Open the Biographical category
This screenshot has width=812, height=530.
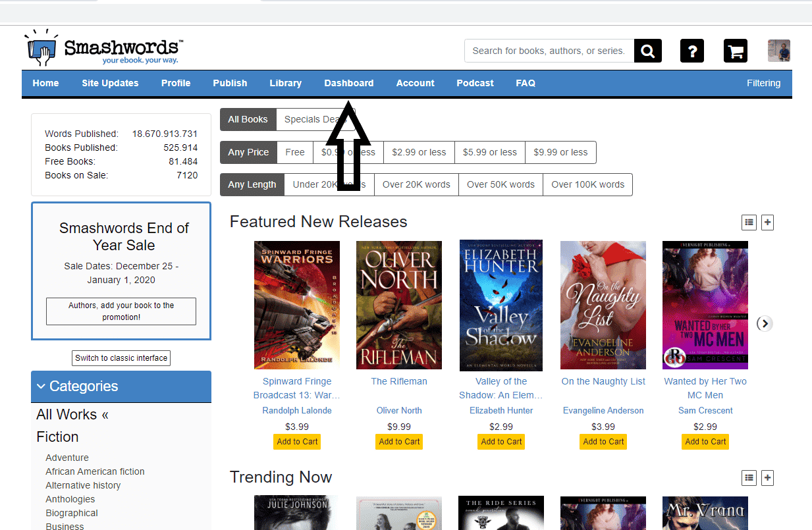point(72,513)
